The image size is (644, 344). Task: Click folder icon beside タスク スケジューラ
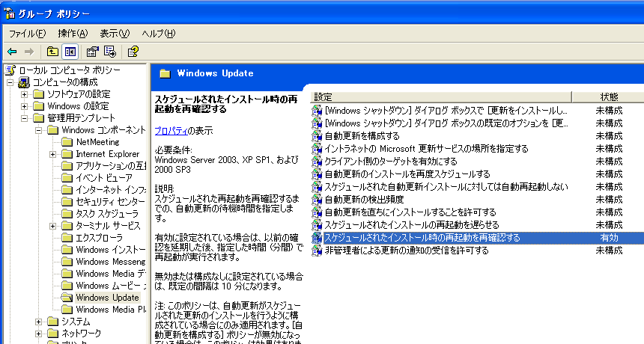67,214
